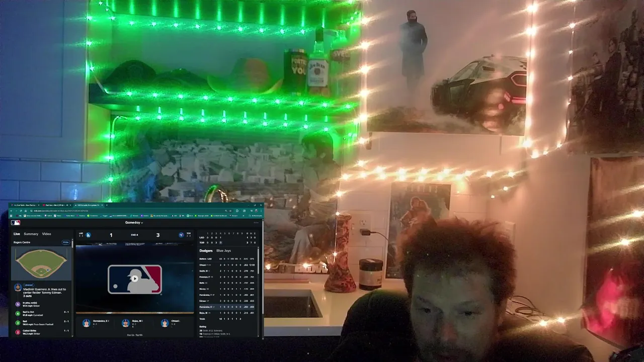Image resolution: width=644 pixels, height=362 pixels.
Task: Bookmark this page with star icon
Action: 230,211
